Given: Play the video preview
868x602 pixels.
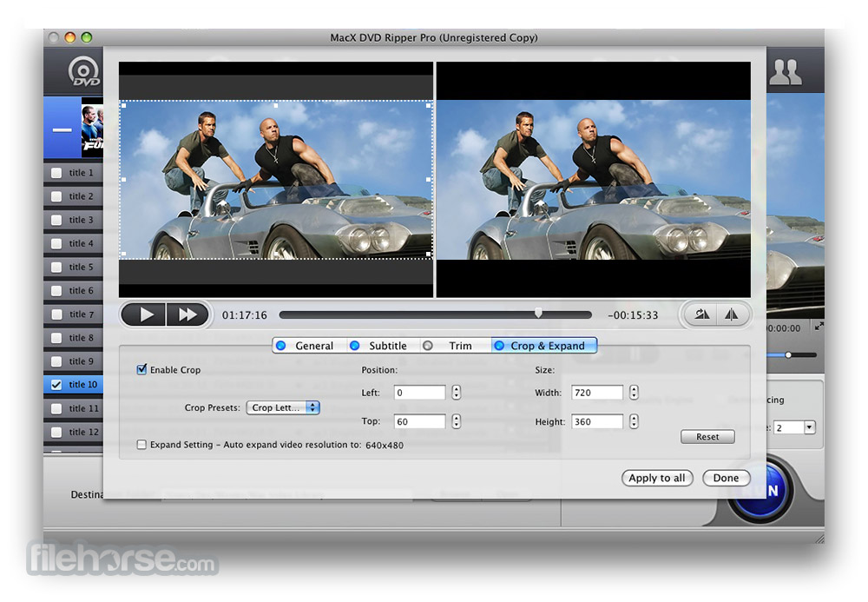Looking at the screenshot, I should 143,314.
